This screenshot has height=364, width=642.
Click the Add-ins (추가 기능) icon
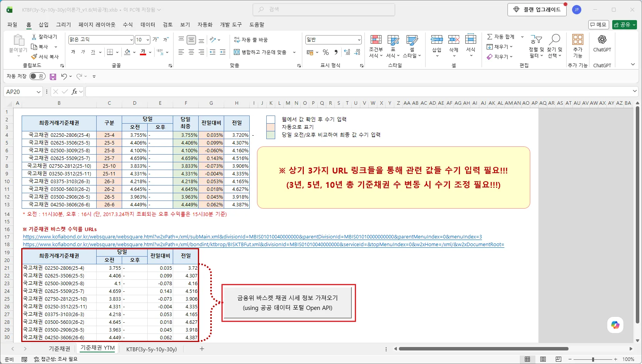578,39
